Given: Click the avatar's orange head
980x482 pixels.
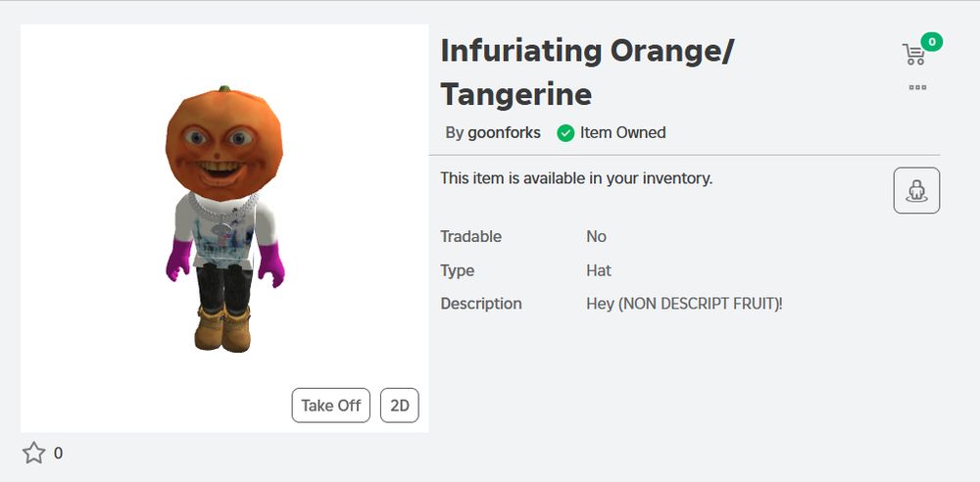Looking at the screenshot, I should click(x=224, y=142).
